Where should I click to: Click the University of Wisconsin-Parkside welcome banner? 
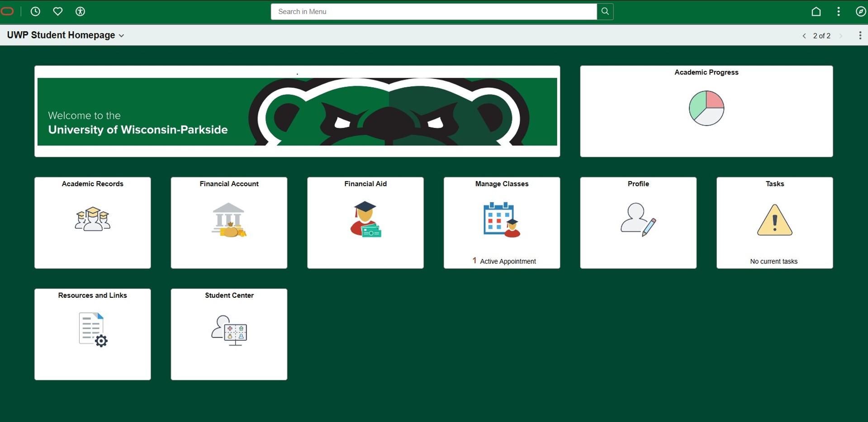[297, 112]
